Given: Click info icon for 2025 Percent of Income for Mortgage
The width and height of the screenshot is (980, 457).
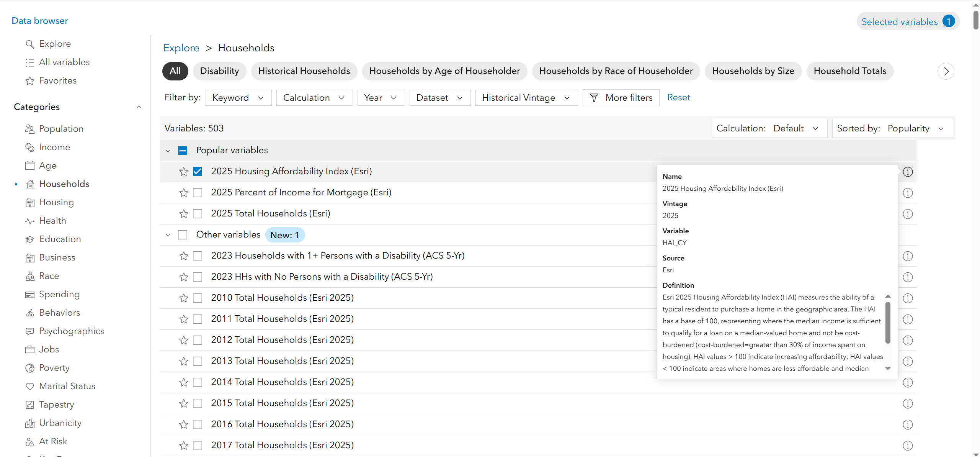Looking at the screenshot, I should [908, 193].
